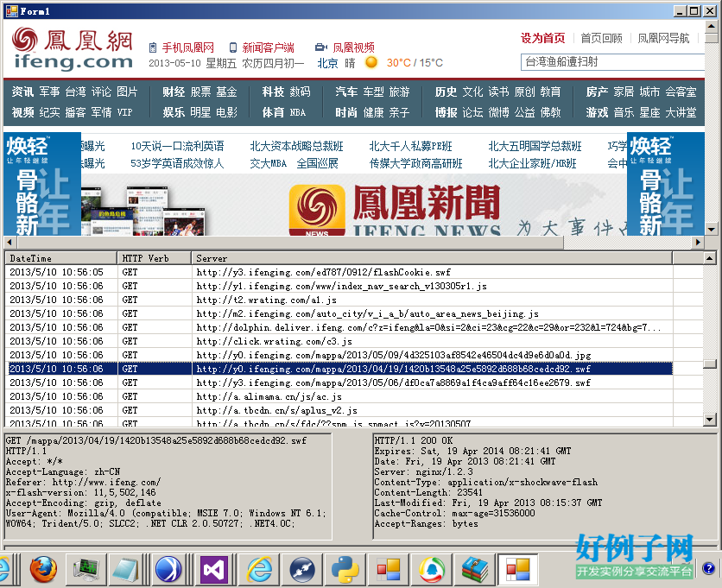Click the HTTP Verb column header

(155, 258)
